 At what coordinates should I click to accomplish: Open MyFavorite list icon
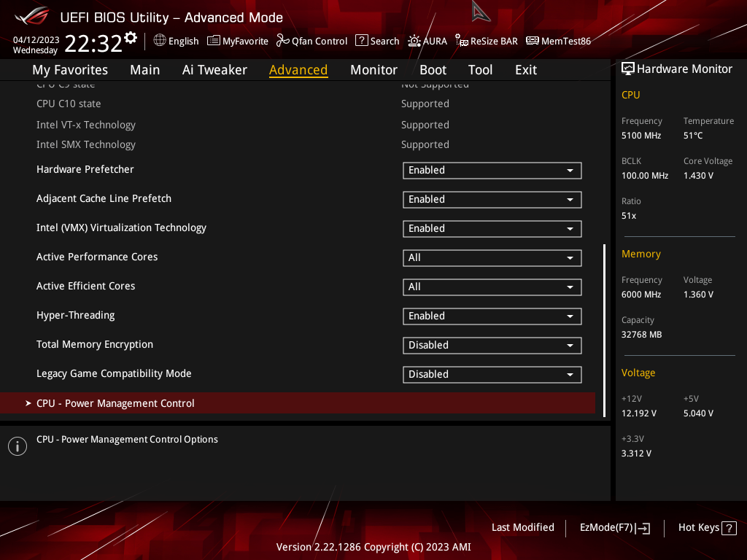213,41
